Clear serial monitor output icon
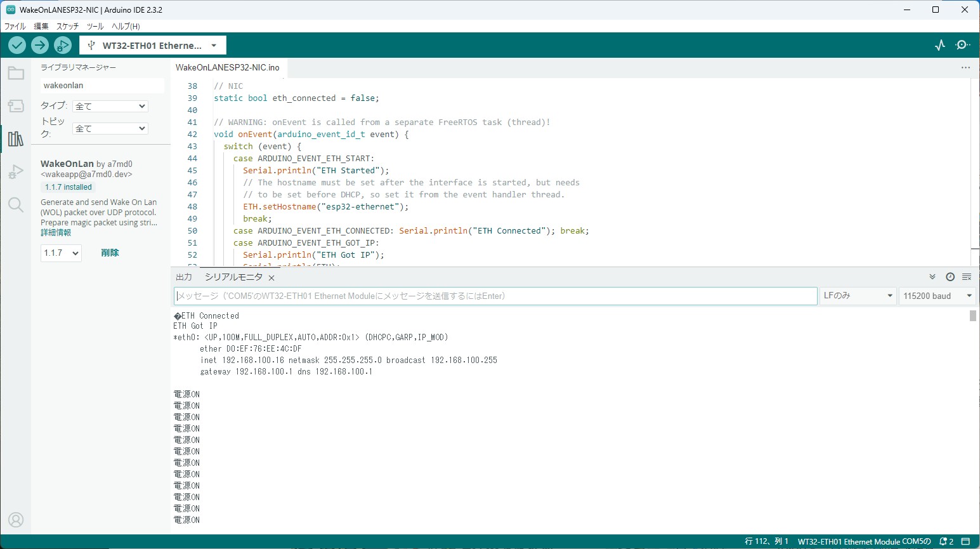 pos(967,277)
